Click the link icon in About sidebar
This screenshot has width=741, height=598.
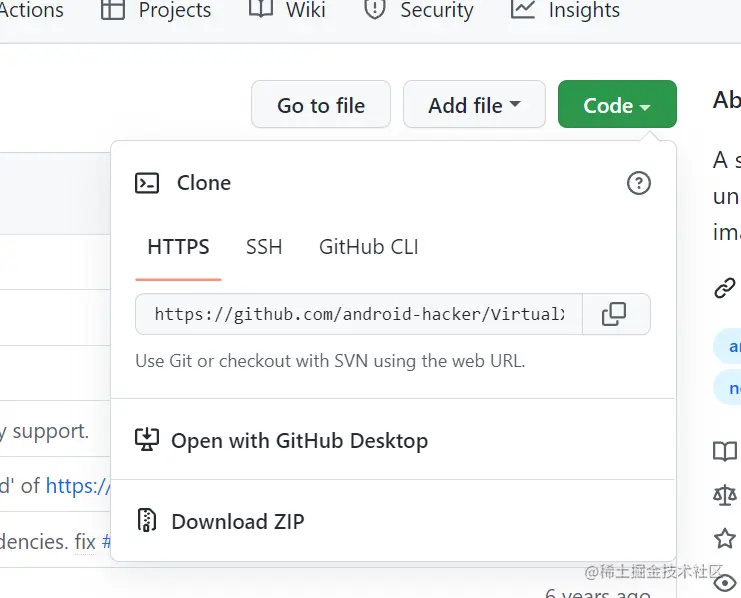pos(725,289)
